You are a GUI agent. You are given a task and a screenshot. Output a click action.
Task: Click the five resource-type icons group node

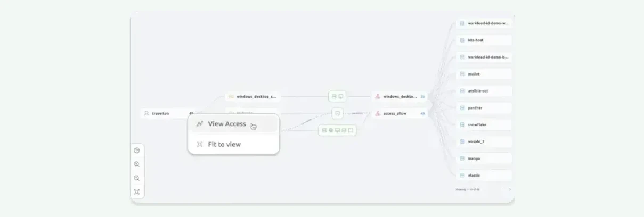pyautogui.click(x=337, y=130)
